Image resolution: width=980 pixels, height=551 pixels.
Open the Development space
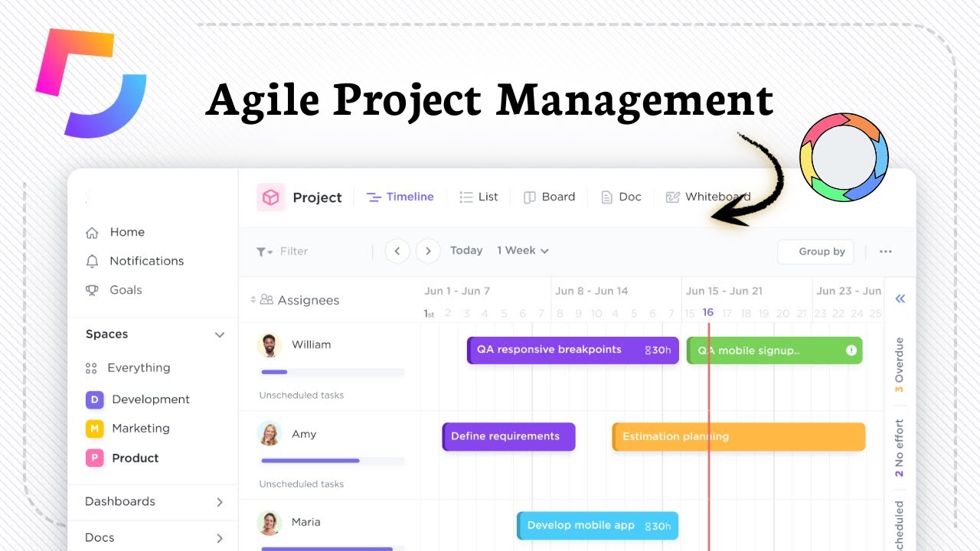point(151,399)
